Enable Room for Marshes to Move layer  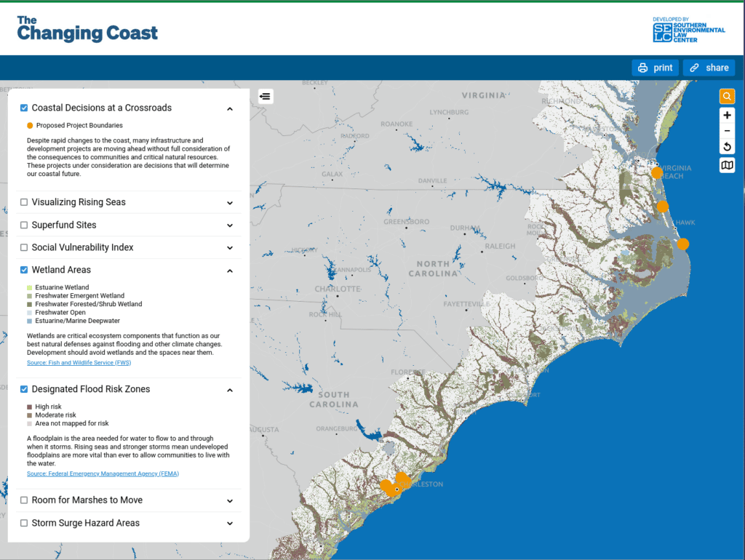pyautogui.click(x=24, y=500)
